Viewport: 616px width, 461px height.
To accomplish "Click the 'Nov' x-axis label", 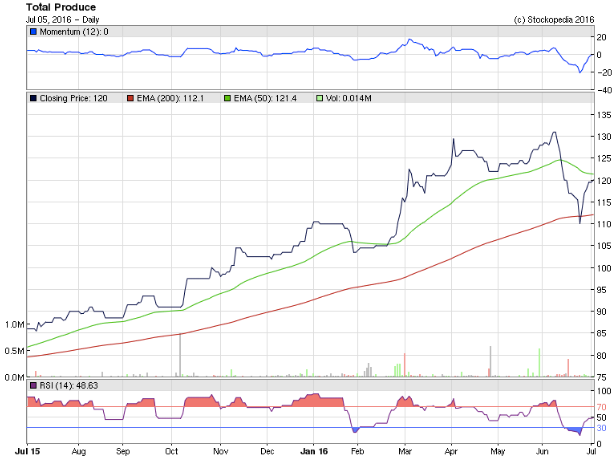I will coord(220,451).
